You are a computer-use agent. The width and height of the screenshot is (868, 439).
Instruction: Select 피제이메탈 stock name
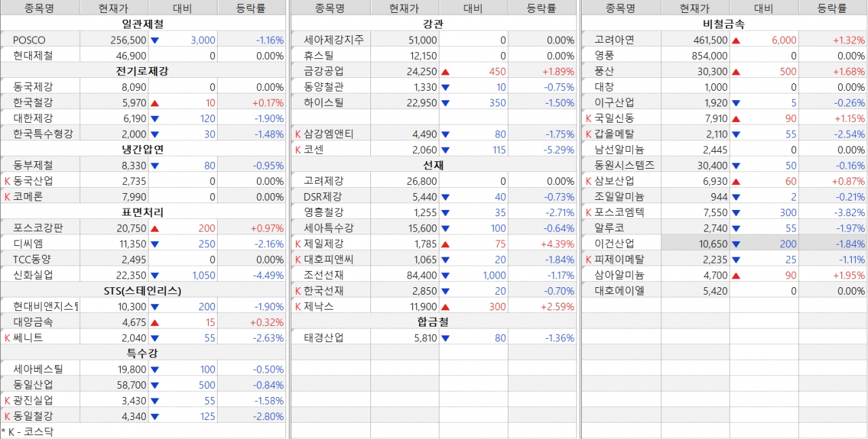point(619,259)
